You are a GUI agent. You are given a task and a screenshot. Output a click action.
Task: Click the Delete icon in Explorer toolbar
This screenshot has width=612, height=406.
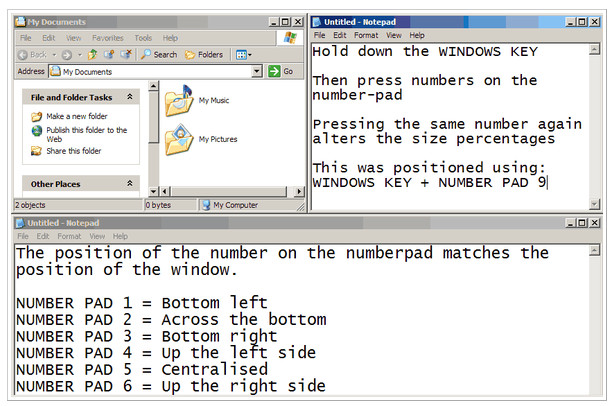click(x=126, y=54)
